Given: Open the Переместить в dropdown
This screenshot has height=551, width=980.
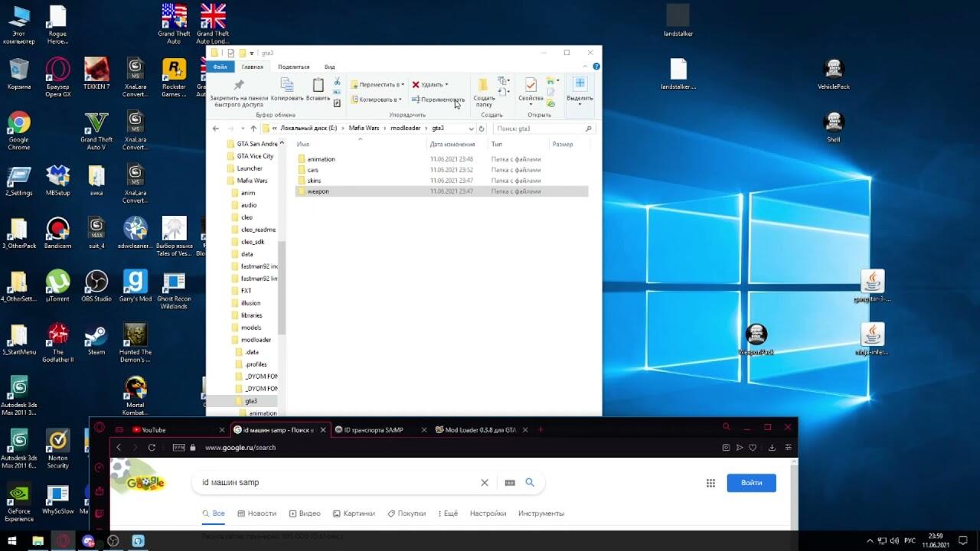Looking at the screenshot, I should coord(378,85).
